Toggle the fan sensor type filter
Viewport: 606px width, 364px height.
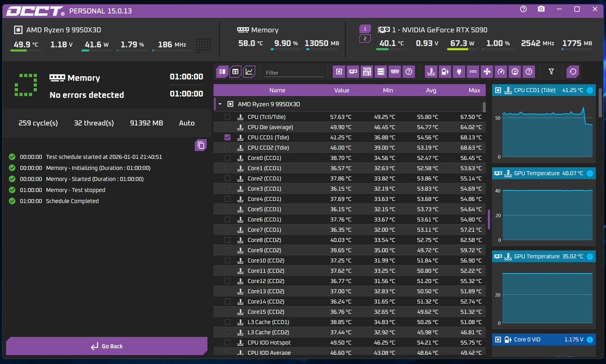[x=487, y=72]
